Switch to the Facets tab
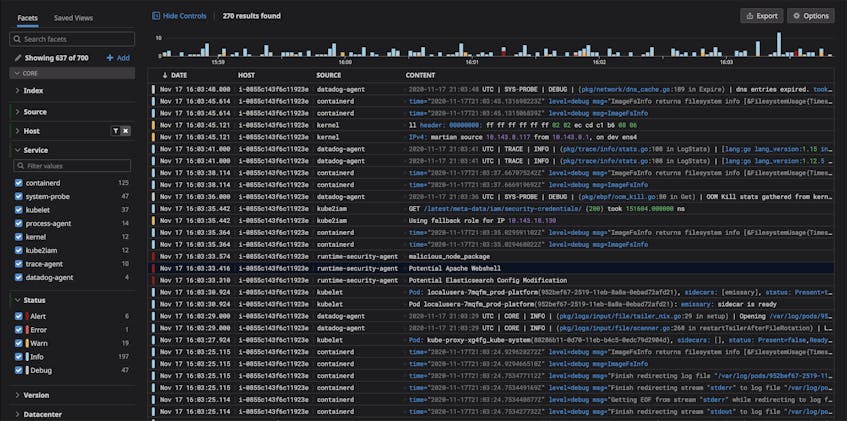Screen dimensions: 847x421 tap(28, 18)
